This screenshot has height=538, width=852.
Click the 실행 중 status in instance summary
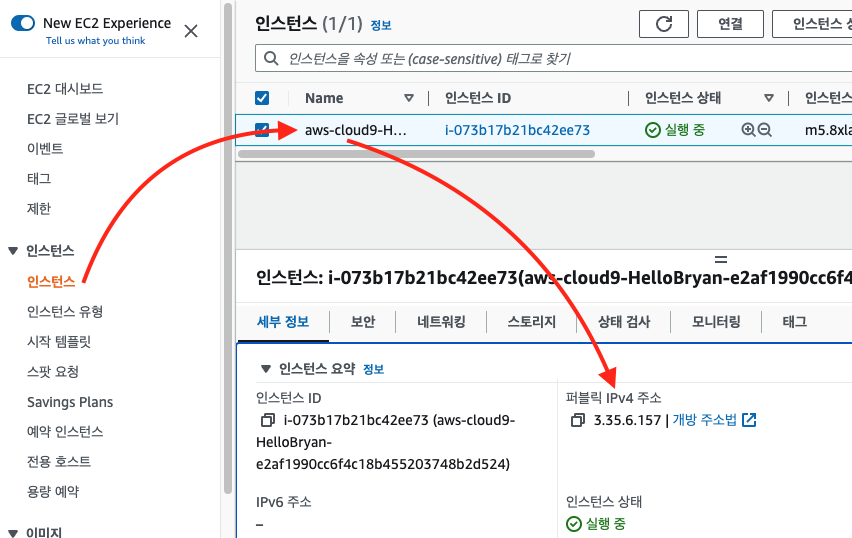pos(596,524)
